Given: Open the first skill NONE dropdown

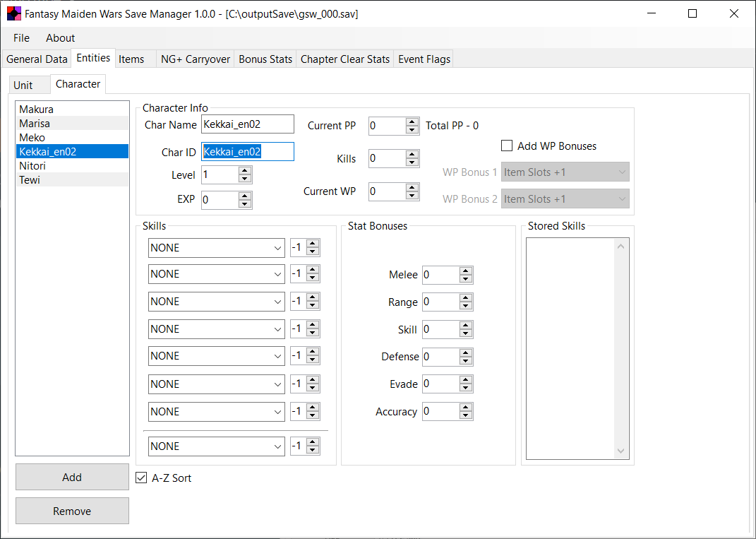Looking at the screenshot, I should click(217, 248).
